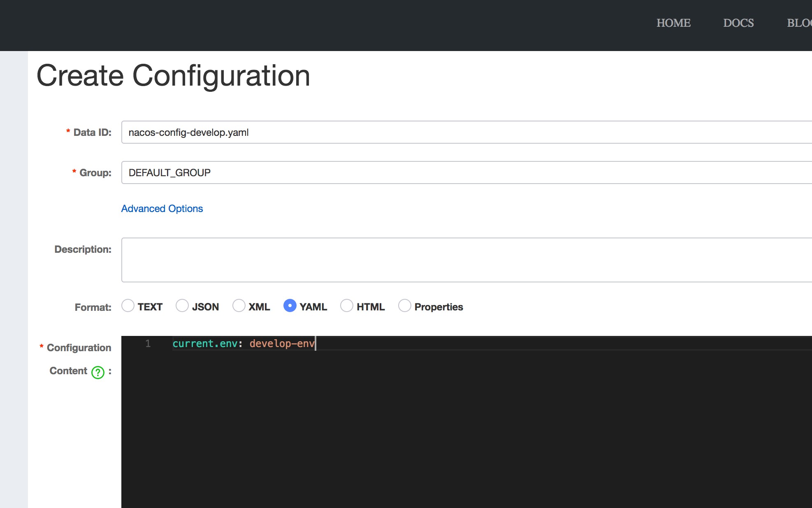Select the HTML format radio button

tap(347, 305)
